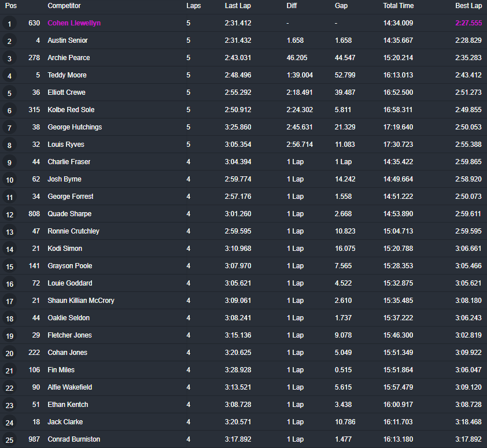Click the Last Lap column header
Screen dimensions: 487x448
click(x=238, y=6)
